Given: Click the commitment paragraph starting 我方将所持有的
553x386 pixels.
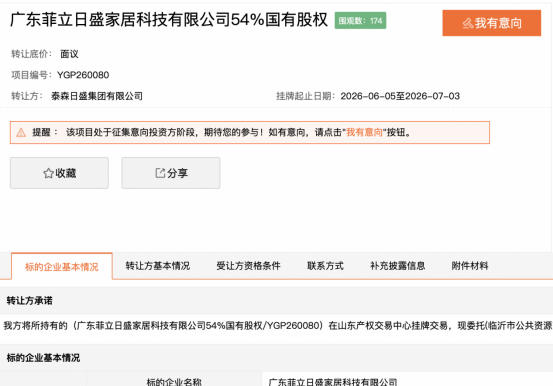Looking at the screenshot, I should [277, 325].
